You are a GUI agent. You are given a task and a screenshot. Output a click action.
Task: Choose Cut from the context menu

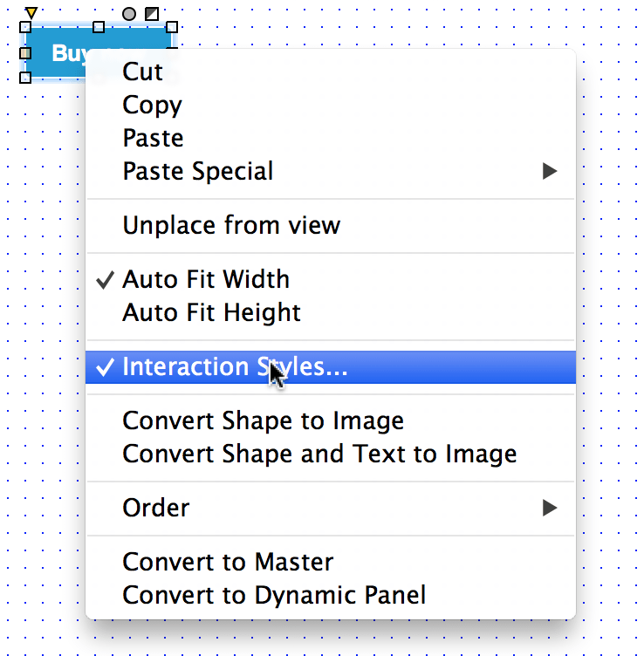[142, 72]
